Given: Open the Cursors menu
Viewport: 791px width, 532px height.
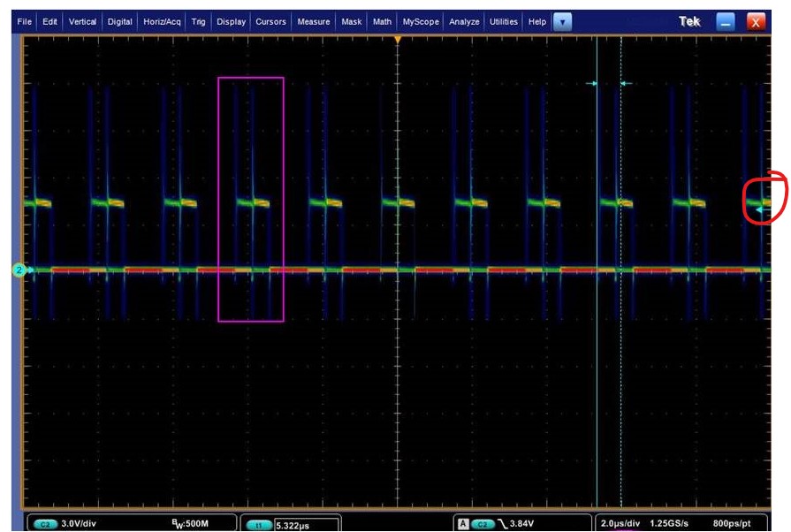Looking at the screenshot, I should coord(270,22).
